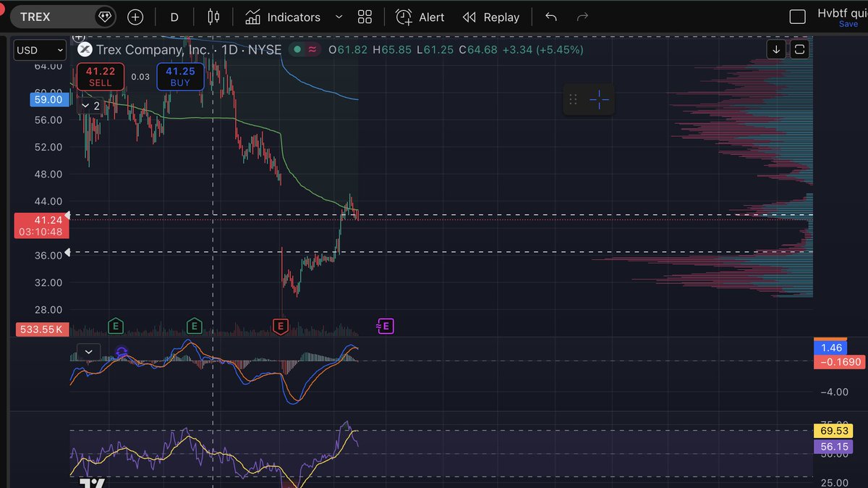Click the down-arrow button at chart top right
This screenshot has height=488, width=868.
776,49
